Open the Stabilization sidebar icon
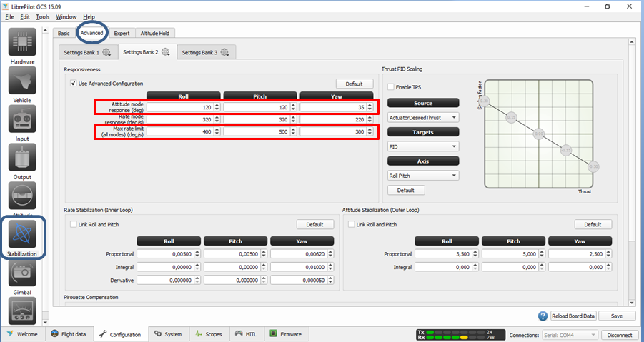 pos(22,235)
